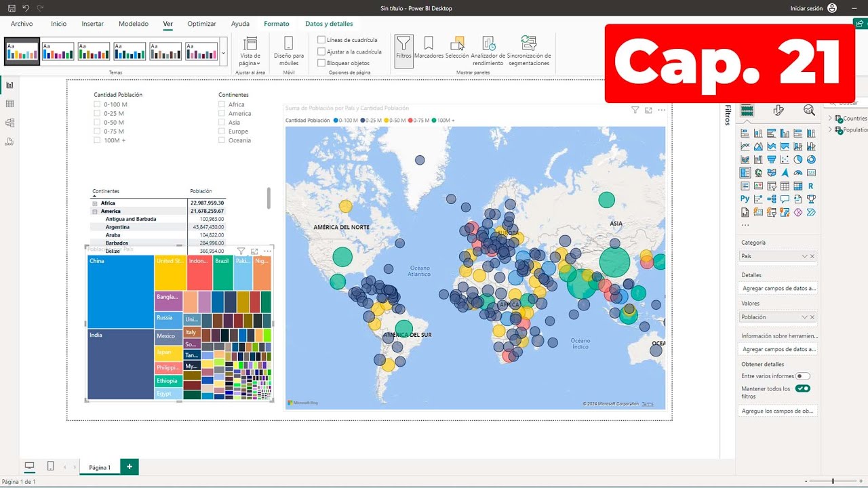The image size is (868, 488).
Task: Tick the Africa continent checkbox
Action: (x=222, y=104)
